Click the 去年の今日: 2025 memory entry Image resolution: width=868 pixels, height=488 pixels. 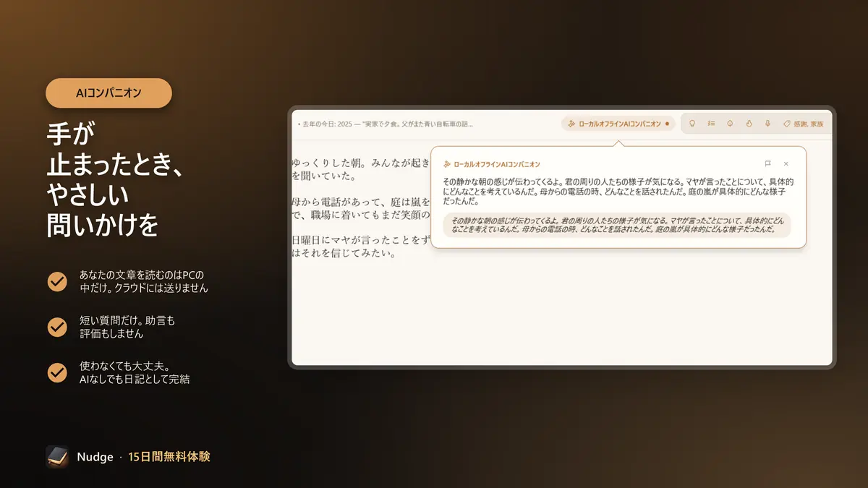(x=386, y=124)
